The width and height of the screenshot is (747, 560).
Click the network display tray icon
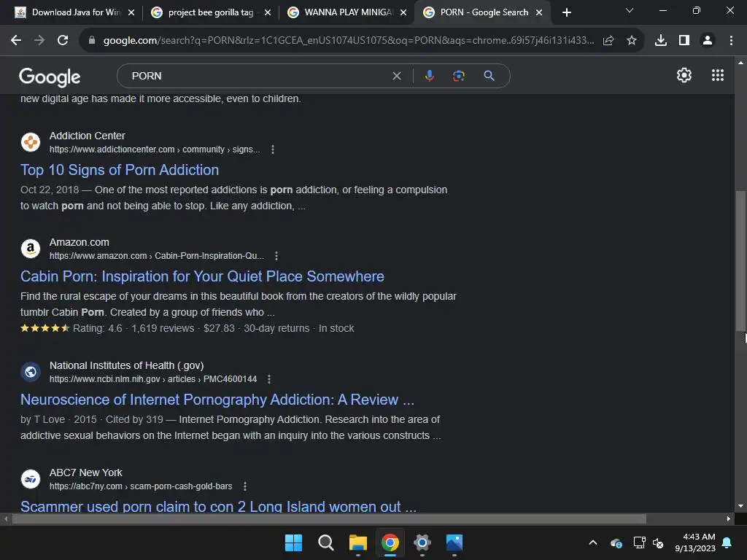click(x=639, y=542)
